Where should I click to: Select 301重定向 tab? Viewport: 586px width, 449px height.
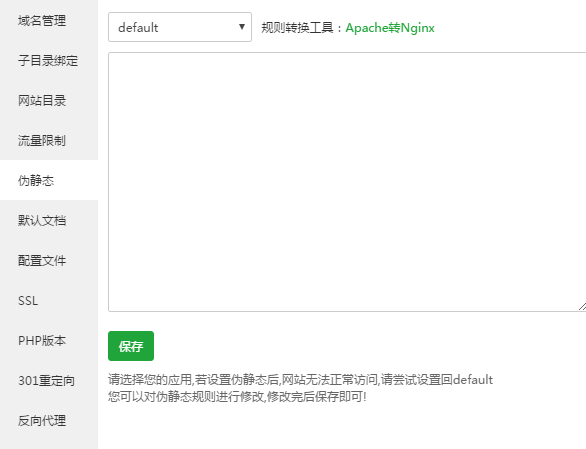(x=49, y=381)
